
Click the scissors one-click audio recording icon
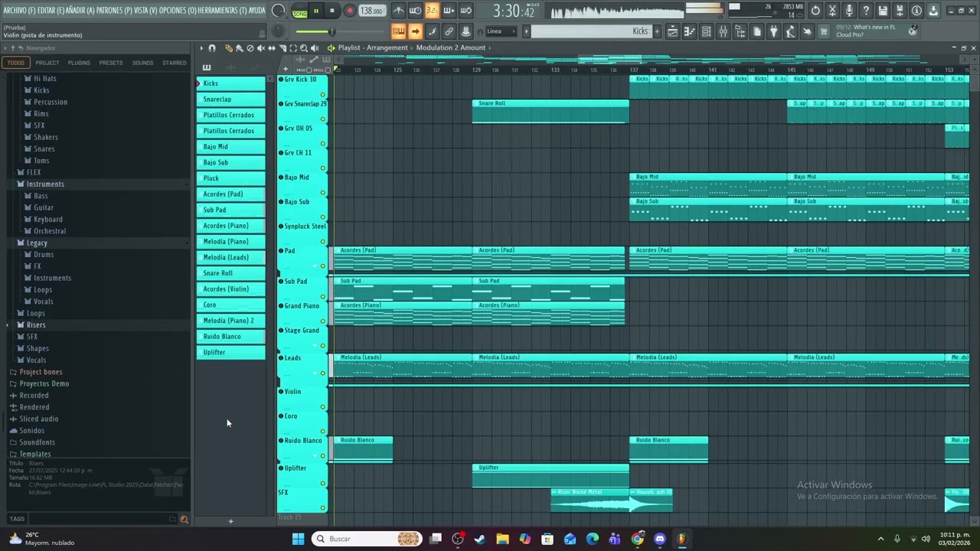(x=832, y=11)
